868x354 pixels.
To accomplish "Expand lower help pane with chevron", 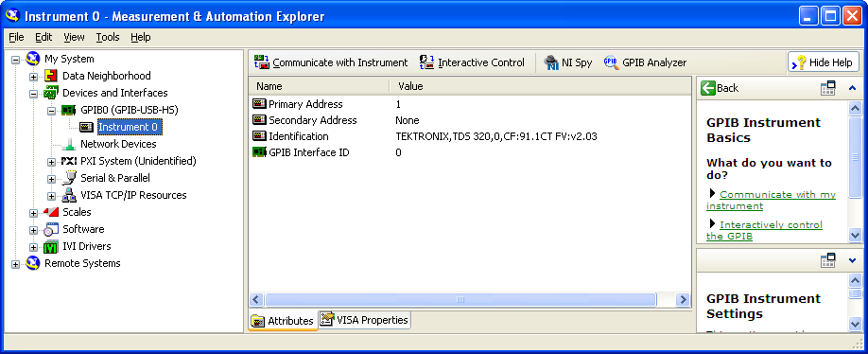I will point(853,260).
